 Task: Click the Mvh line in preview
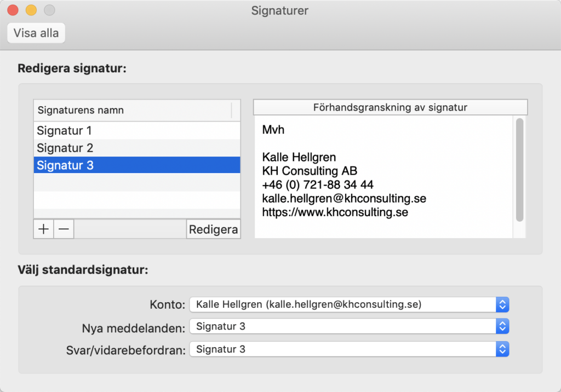(x=273, y=129)
